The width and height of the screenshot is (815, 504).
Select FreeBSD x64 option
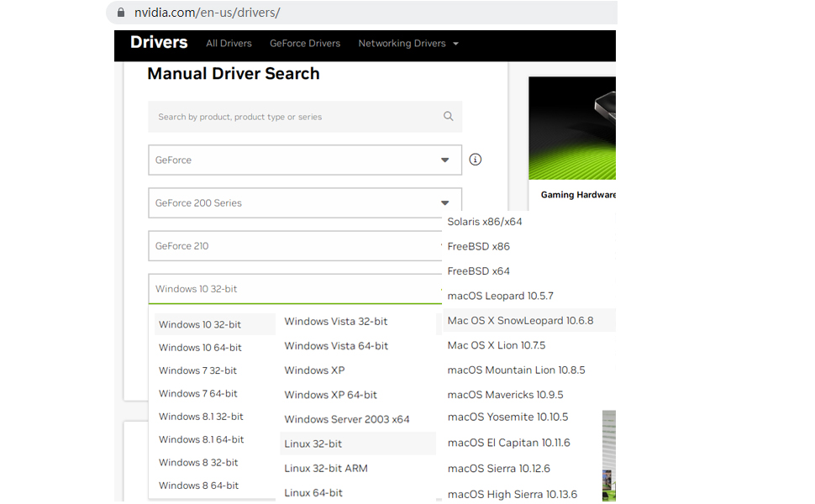[479, 271]
